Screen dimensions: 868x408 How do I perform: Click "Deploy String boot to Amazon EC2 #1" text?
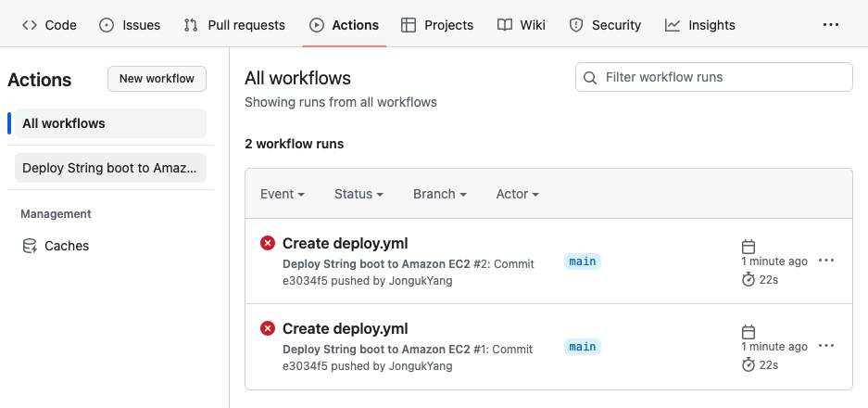coord(385,350)
